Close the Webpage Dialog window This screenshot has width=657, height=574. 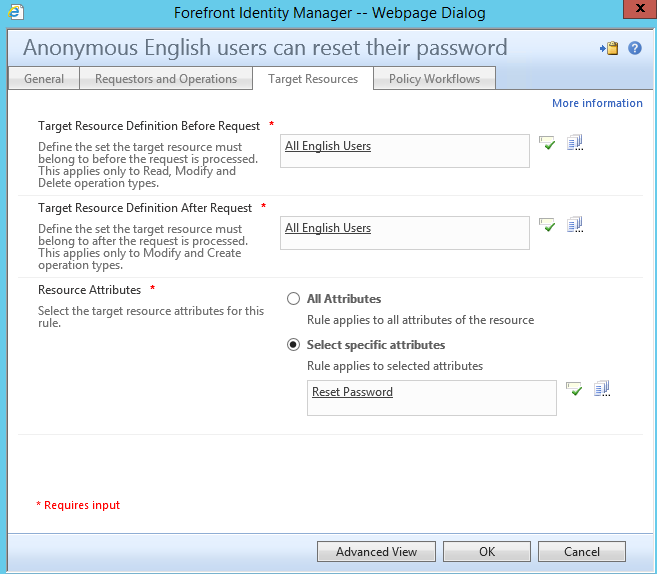click(640, 8)
